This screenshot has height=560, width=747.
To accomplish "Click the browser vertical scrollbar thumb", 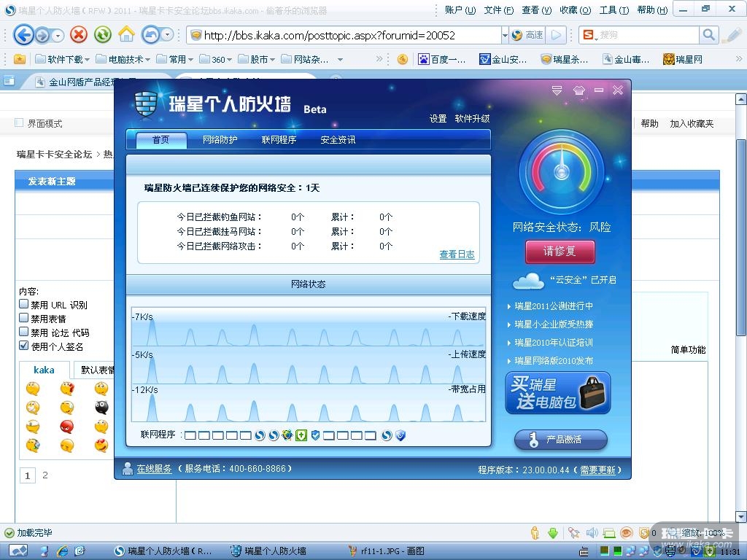I will 740,237.
